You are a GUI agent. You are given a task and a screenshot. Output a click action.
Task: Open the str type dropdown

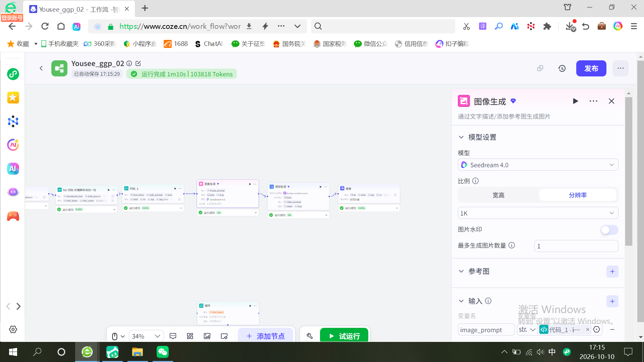click(527, 330)
